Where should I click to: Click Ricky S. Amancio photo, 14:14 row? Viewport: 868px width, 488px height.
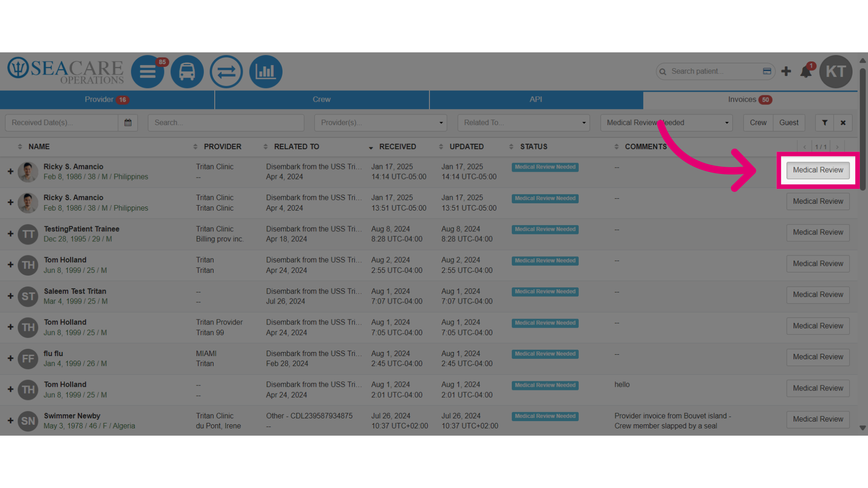[x=28, y=172]
